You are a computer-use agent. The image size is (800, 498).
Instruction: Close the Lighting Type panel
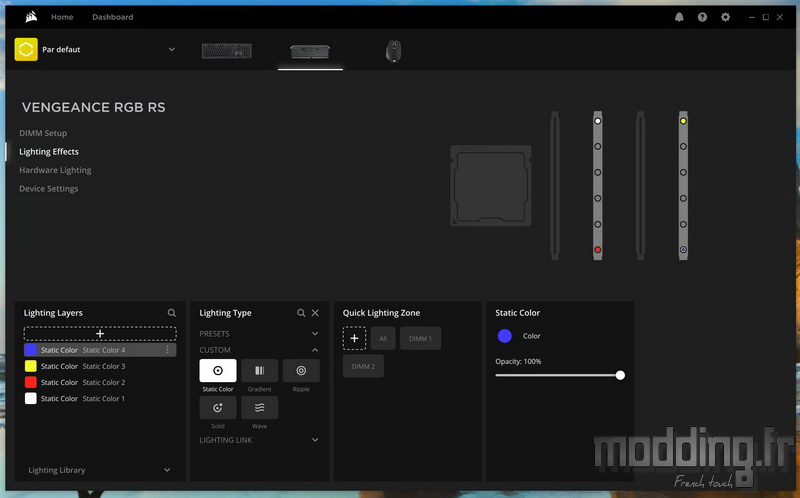315,313
